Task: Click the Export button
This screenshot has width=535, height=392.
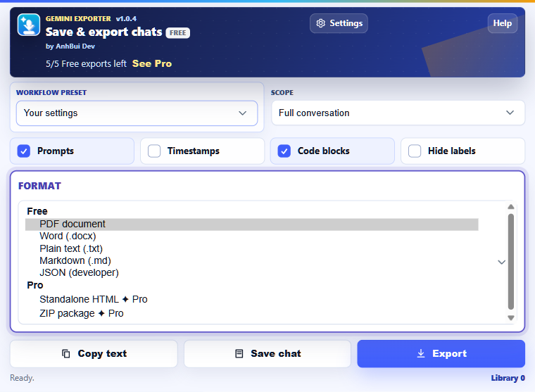Action: (441, 353)
